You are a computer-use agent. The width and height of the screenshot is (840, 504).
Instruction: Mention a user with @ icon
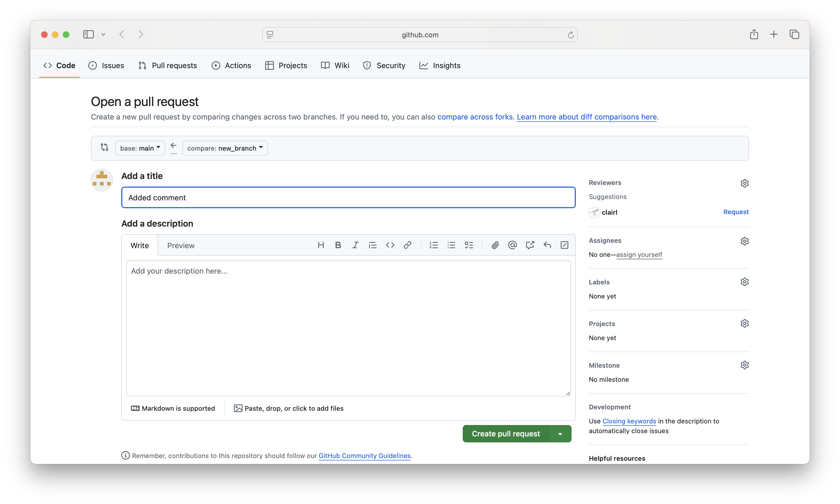(512, 245)
